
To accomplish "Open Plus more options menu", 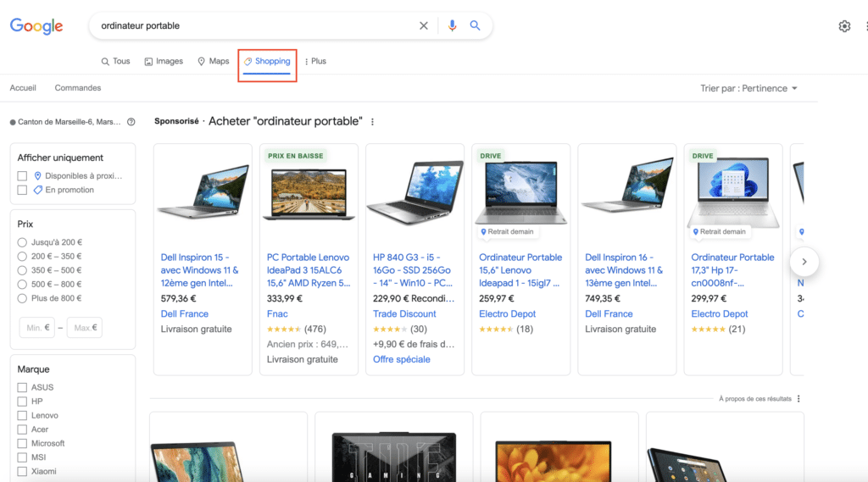I will [315, 62].
